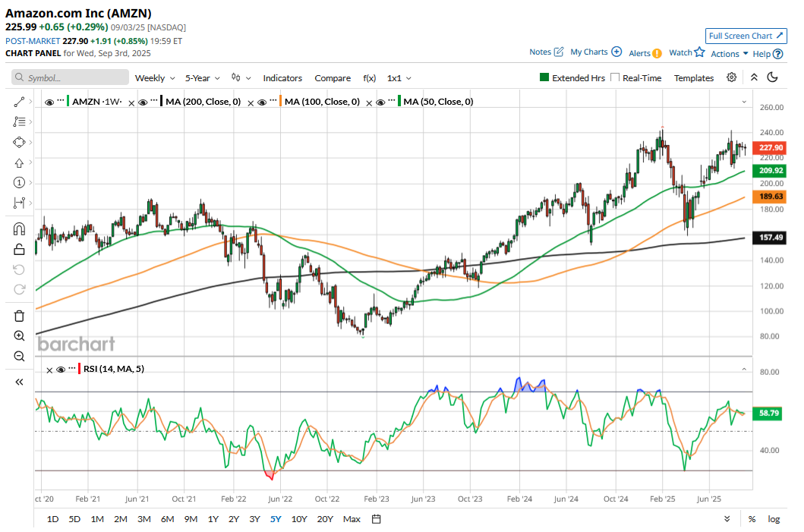Open chart settings gear
The height and width of the screenshot is (532, 804).
[x=732, y=77]
